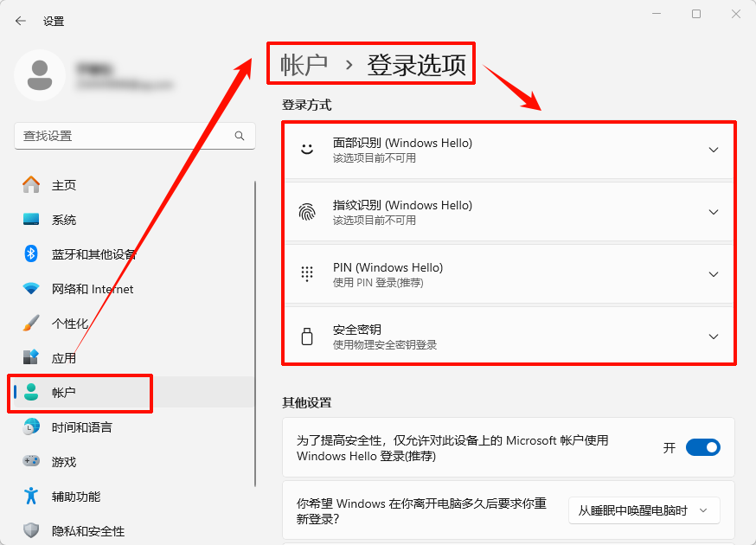Disable the Windows Hello Microsoft account toggle
Screen dimensions: 756x545
(x=702, y=447)
